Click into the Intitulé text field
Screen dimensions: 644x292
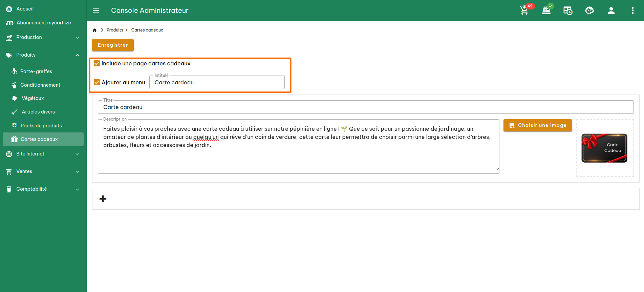(217, 83)
